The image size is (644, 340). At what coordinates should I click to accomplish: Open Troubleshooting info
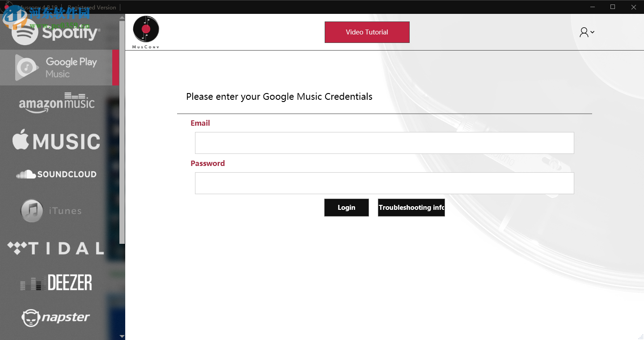pos(411,208)
